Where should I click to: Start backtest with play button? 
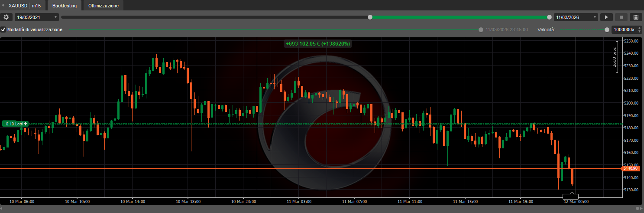606,17
